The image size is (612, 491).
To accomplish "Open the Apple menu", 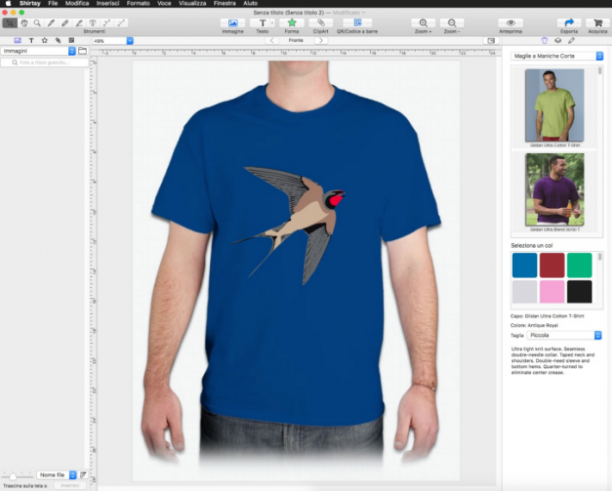I will [8, 3].
